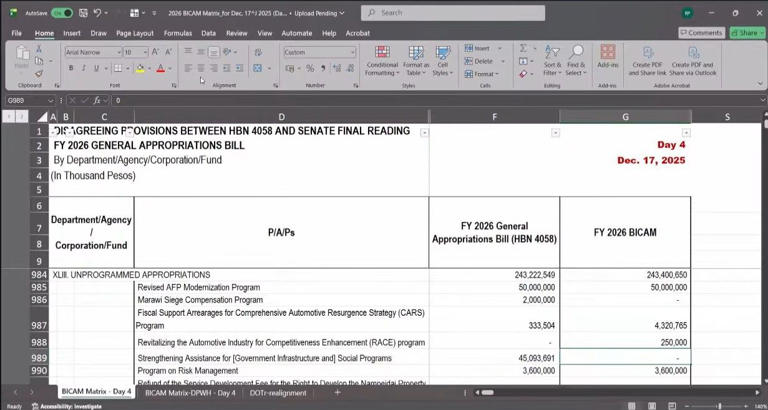Click the AutoSum sigma icon
Screen dimensions: 768x410
point(523,48)
